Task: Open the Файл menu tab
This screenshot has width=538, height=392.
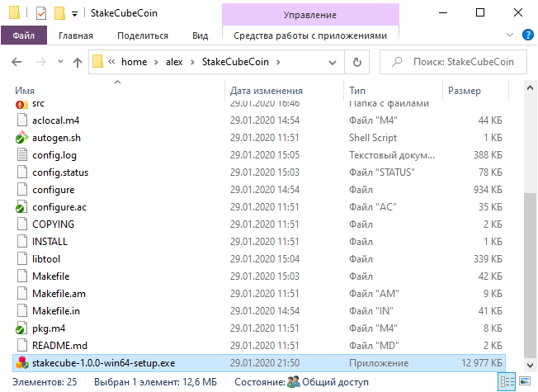Action: 24,35
